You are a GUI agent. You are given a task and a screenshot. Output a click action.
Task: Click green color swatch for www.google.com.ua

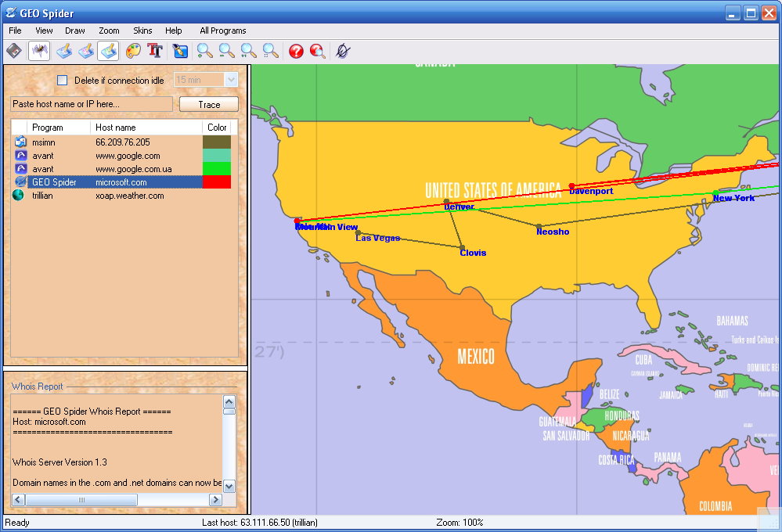coord(217,169)
